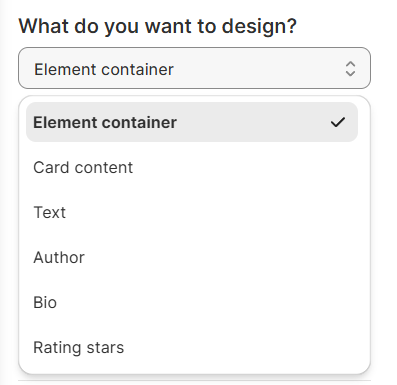Viewport: 397px width, 385px height.
Task: Pick Author in the design dropdown
Action: [192, 257]
